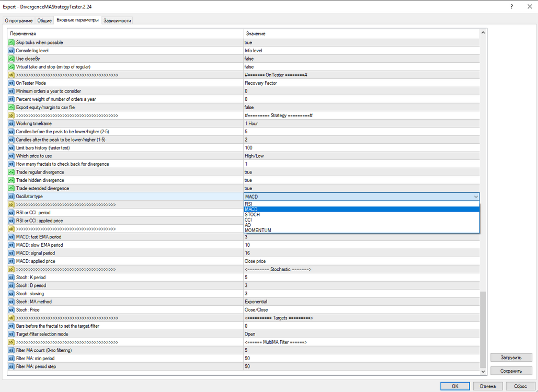Choose MACD in the oscillator dropdown list
Viewport: 538px width, 392px height.
point(362,209)
